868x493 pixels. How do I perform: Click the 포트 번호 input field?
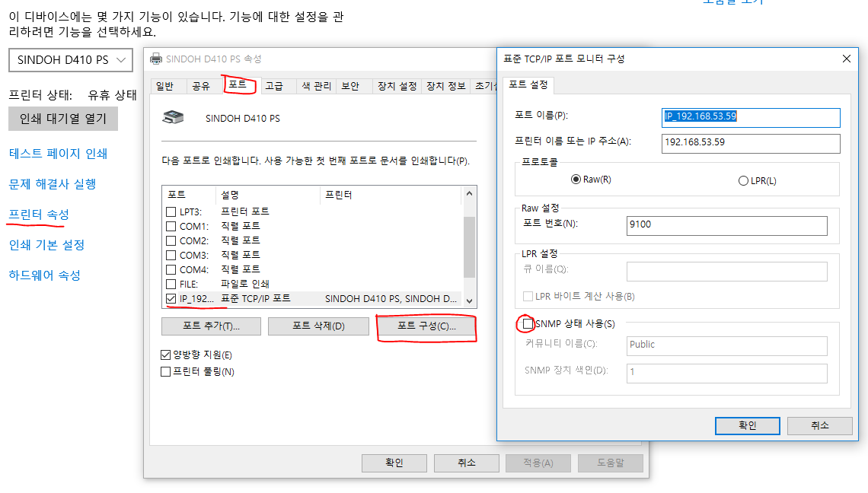click(726, 225)
